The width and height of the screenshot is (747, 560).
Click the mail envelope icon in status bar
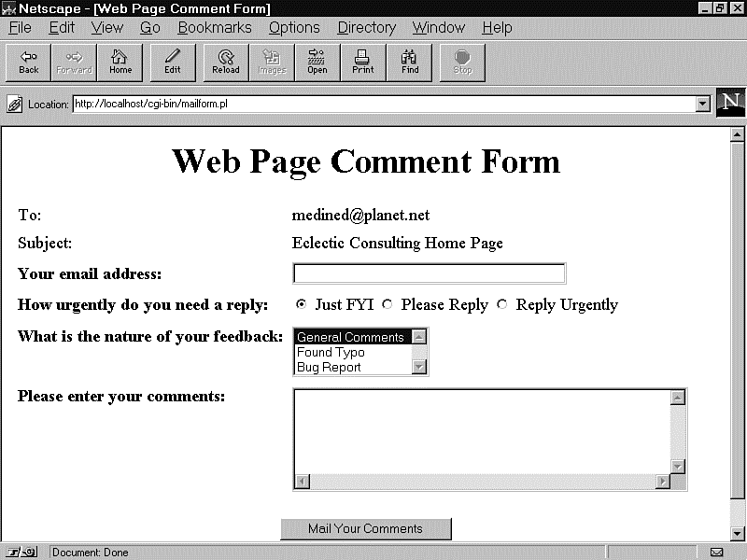tap(717, 552)
